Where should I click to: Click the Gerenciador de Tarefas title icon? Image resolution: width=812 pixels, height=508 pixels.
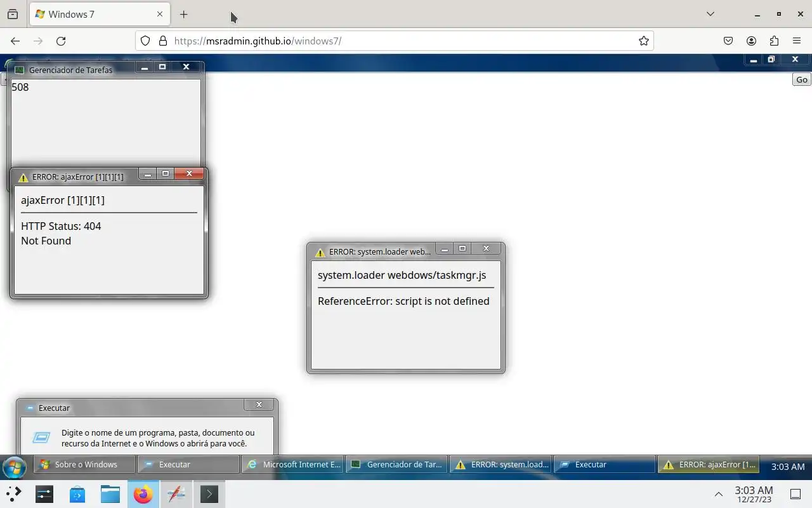(19, 70)
